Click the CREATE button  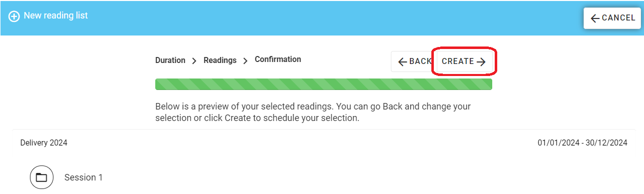[x=464, y=61]
